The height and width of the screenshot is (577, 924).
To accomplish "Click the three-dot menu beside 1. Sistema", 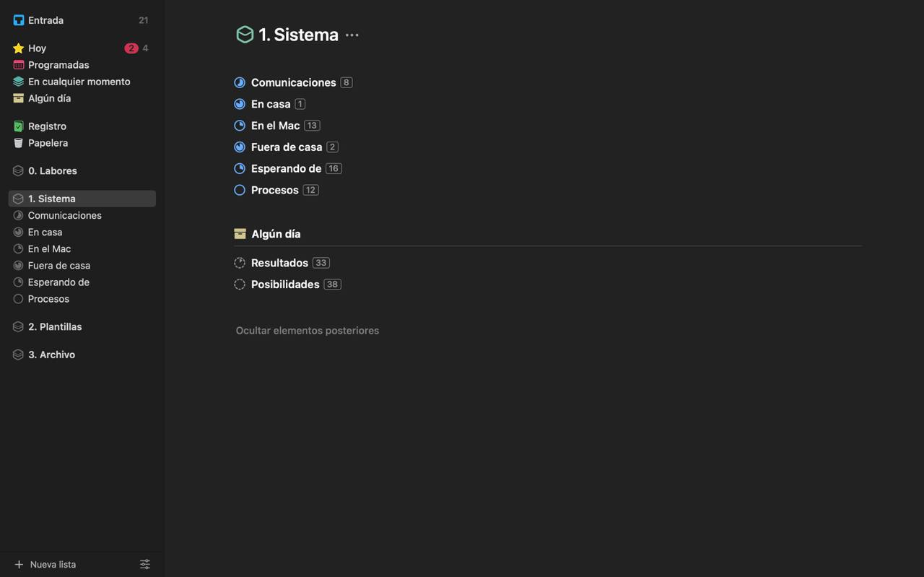I will point(352,35).
